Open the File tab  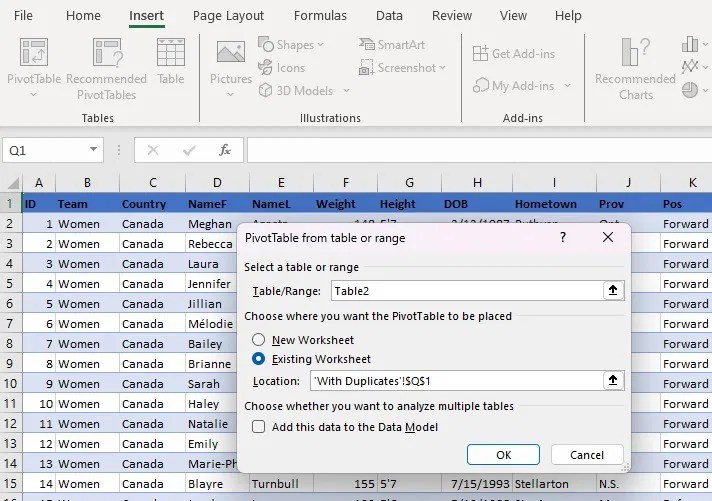(23, 15)
